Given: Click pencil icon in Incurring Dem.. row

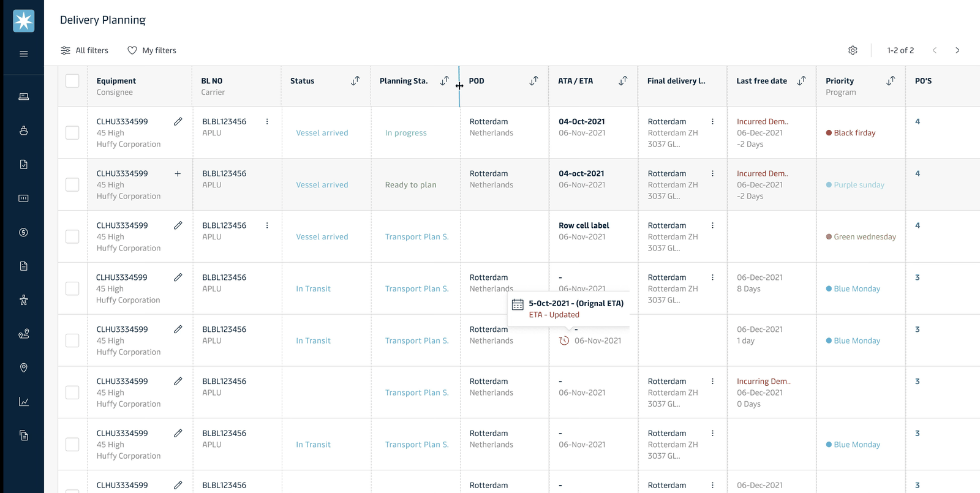Looking at the screenshot, I should pyautogui.click(x=178, y=381).
